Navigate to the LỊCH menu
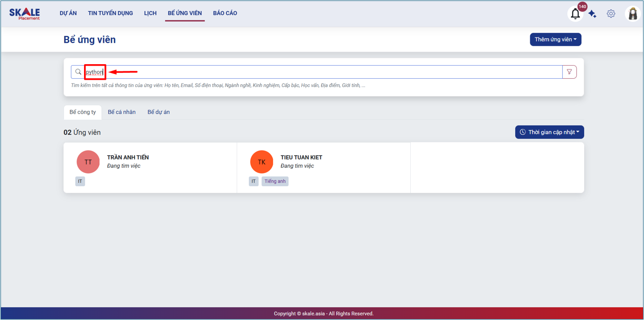Viewport: 644px width, 320px height. click(x=150, y=13)
